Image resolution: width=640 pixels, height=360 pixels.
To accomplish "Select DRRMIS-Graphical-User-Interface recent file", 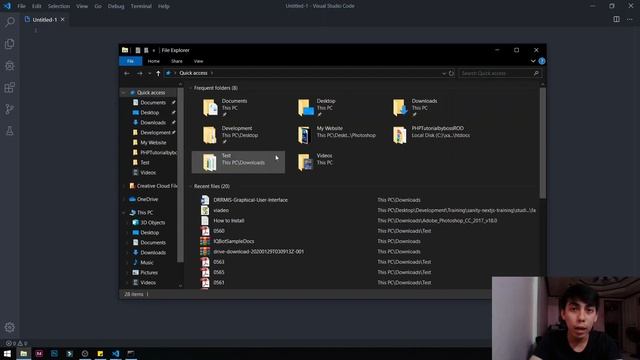I will click(x=250, y=200).
